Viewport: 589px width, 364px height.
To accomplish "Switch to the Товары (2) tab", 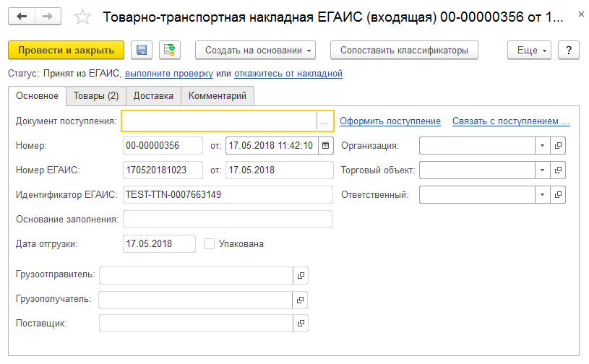I will (x=96, y=95).
